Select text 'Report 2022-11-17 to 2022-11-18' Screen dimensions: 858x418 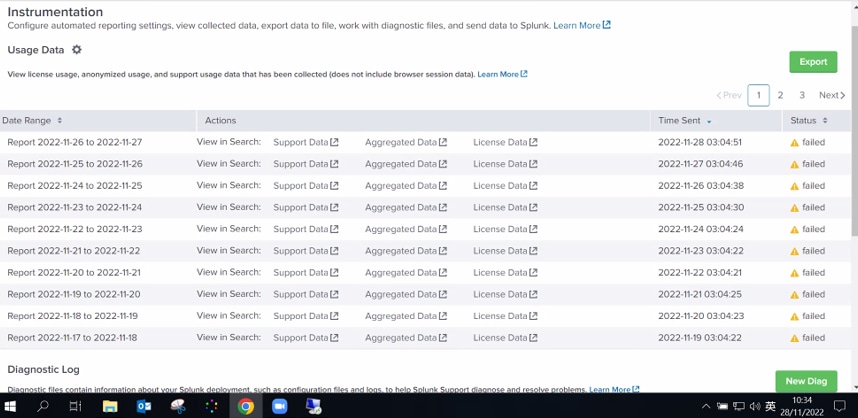pyautogui.click(x=72, y=338)
